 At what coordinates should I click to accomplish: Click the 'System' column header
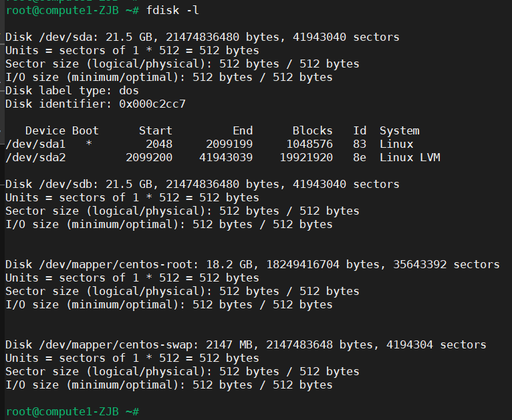click(399, 131)
